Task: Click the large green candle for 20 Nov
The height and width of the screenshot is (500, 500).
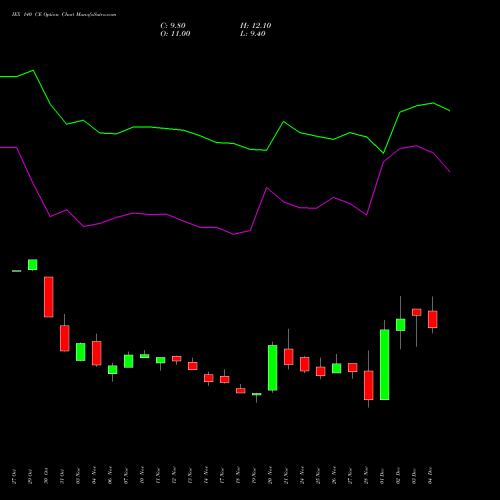Action: (273, 368)
